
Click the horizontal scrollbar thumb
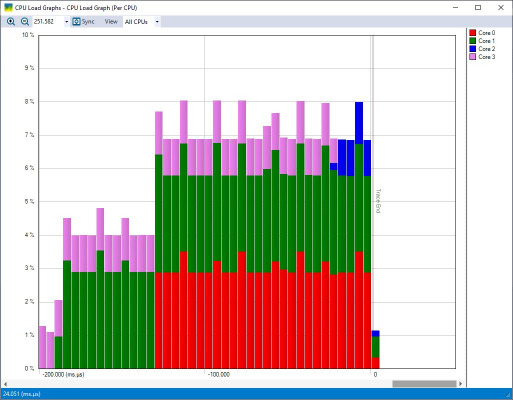(424, 384)
